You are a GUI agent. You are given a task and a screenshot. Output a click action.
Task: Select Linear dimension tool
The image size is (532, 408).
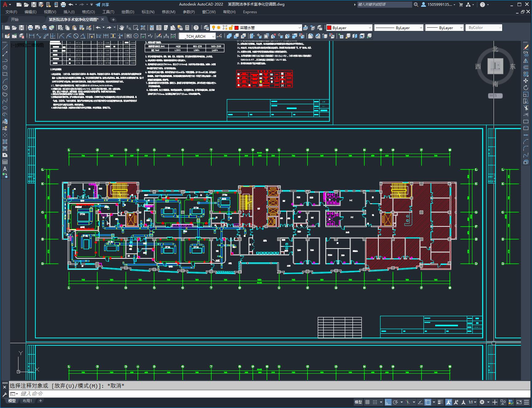pos(32,36)
